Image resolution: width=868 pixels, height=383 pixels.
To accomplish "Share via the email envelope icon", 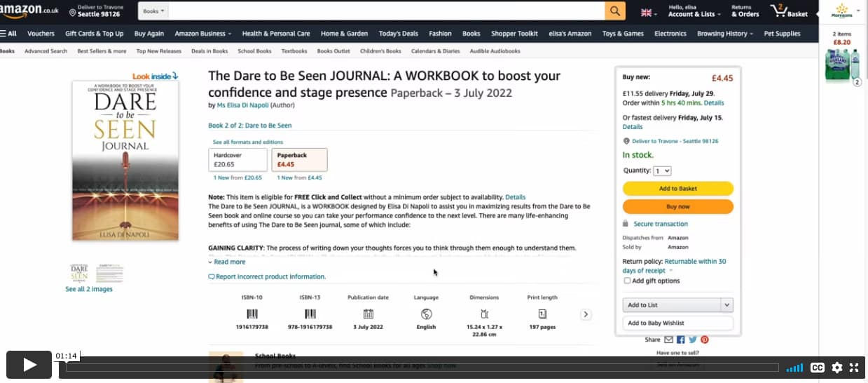I will pyautogui.click(x=668, y=340).
